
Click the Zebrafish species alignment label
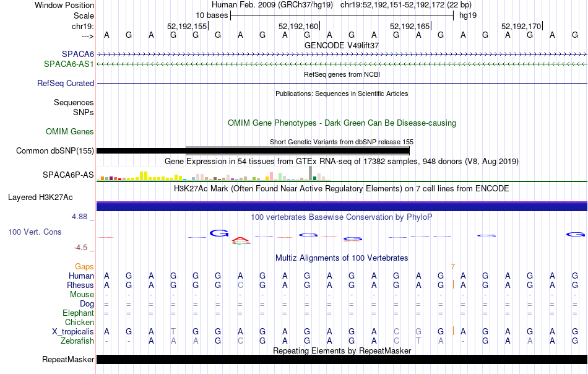point(77,341)
